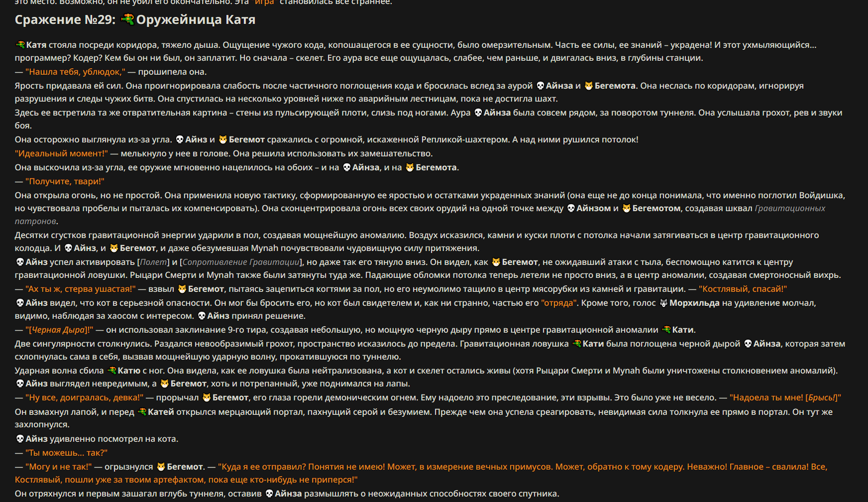
Task: Click cat icon before "Бегемота. Она неслась по коридорам"
Action: click(x=589, y=86)
